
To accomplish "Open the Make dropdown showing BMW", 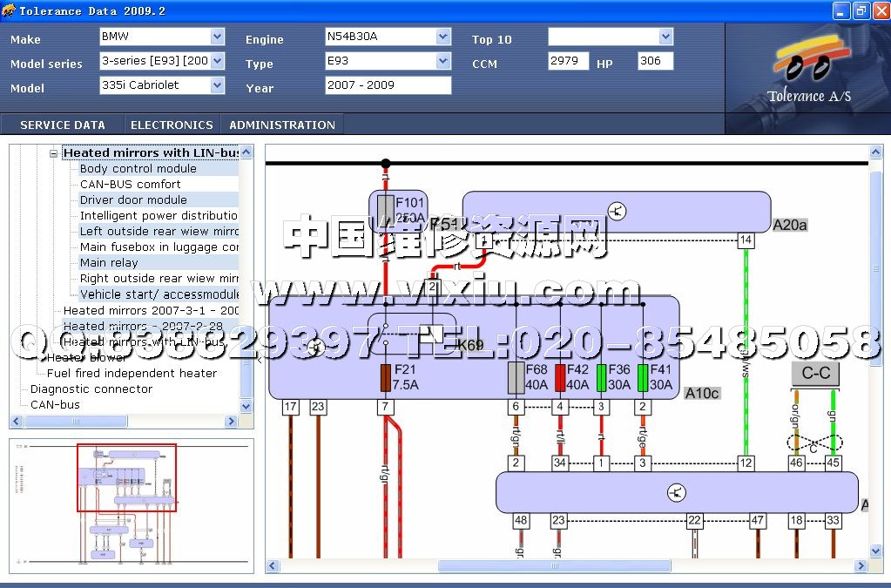I will pos(217,37).
